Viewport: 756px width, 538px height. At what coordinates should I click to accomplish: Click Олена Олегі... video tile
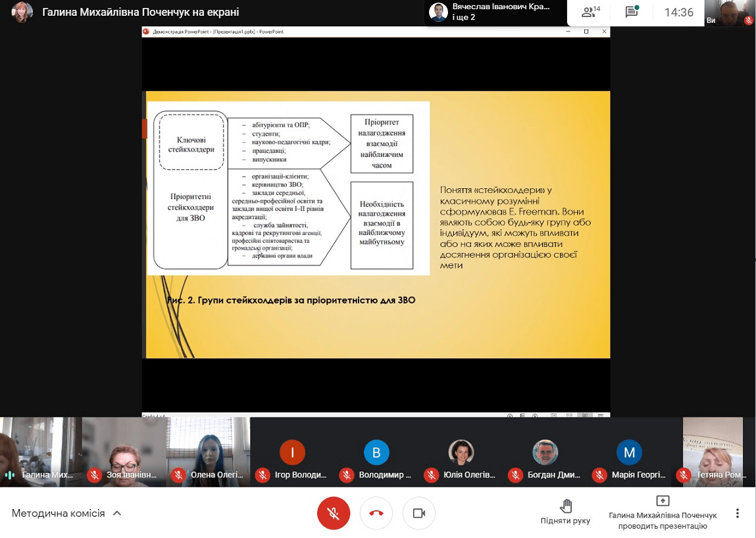(209, 452)
